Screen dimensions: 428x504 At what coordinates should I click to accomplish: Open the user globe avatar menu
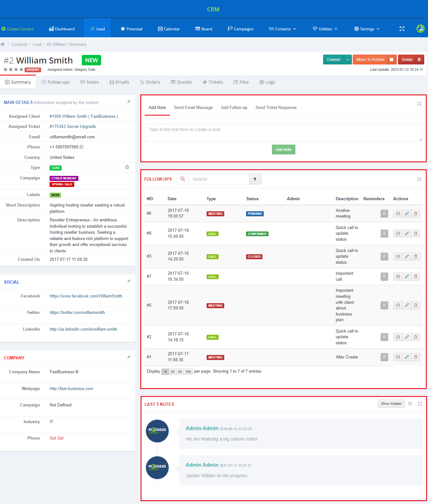pyautogui.click(x=420, y=29)
